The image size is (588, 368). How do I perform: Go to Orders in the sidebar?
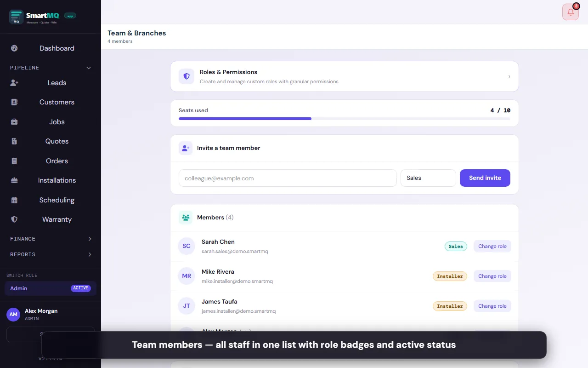point(51,161)
